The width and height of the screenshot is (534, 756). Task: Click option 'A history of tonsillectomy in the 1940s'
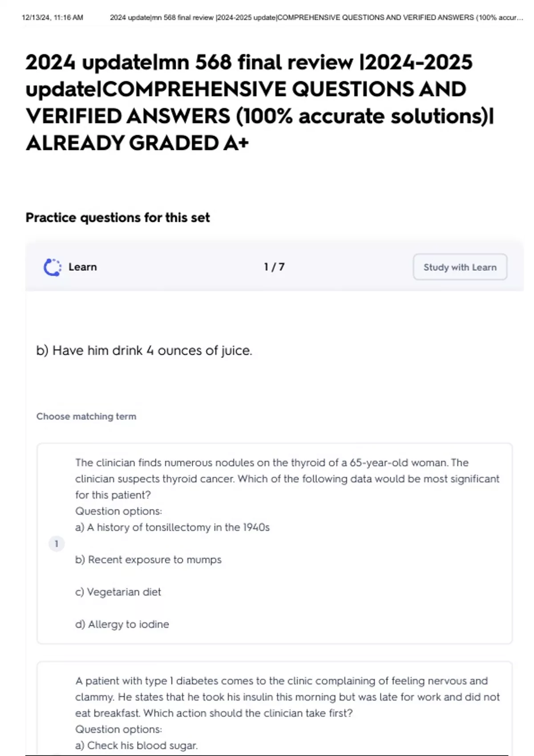pyautogui.click(x=172, y=527)
